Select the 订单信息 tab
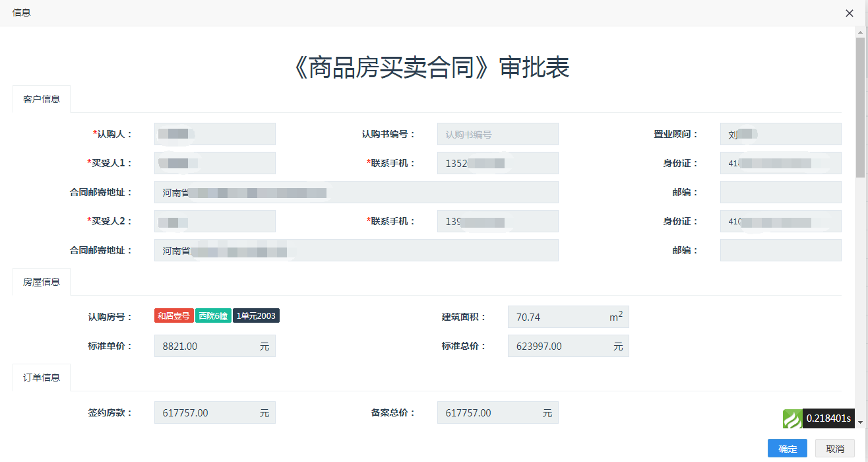The width and height of the screenshot is (868, 462). pyautogui.click(x=42, y=378)
